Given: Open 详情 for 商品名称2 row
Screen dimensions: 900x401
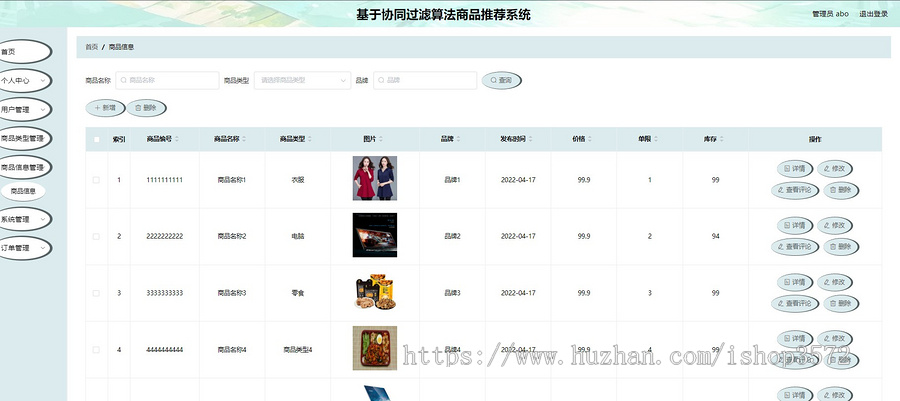Looking at the screenshot, I should pos(795,225).
